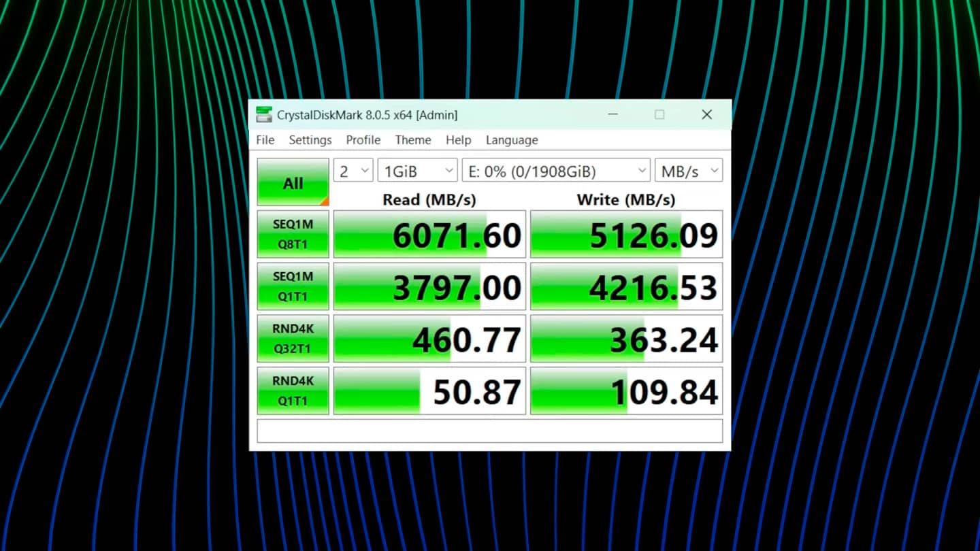Start the SEQ1M Q8T1 test
Image resolution: width=980 pixels, height=551 pixels.
click(x=293, y=234)
